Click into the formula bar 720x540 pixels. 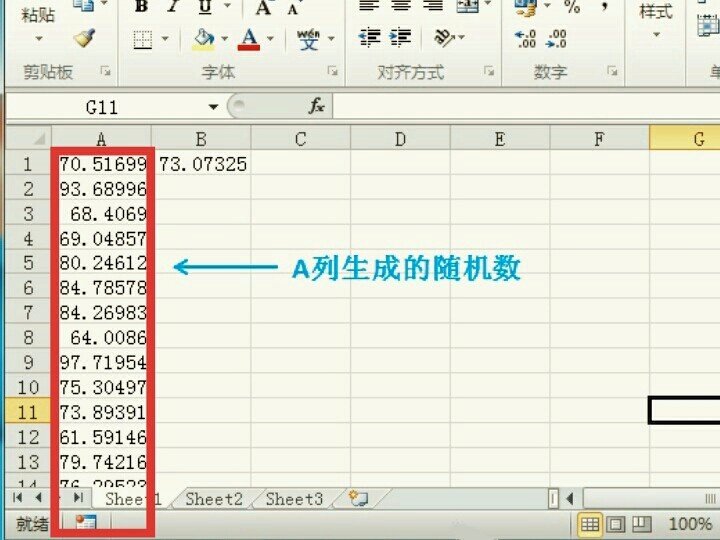526,107
